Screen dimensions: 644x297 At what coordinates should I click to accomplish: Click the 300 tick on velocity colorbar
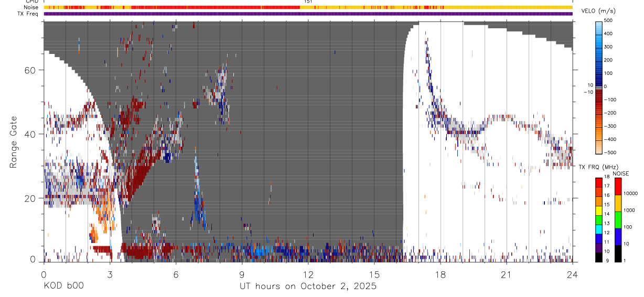click(609, 47)
